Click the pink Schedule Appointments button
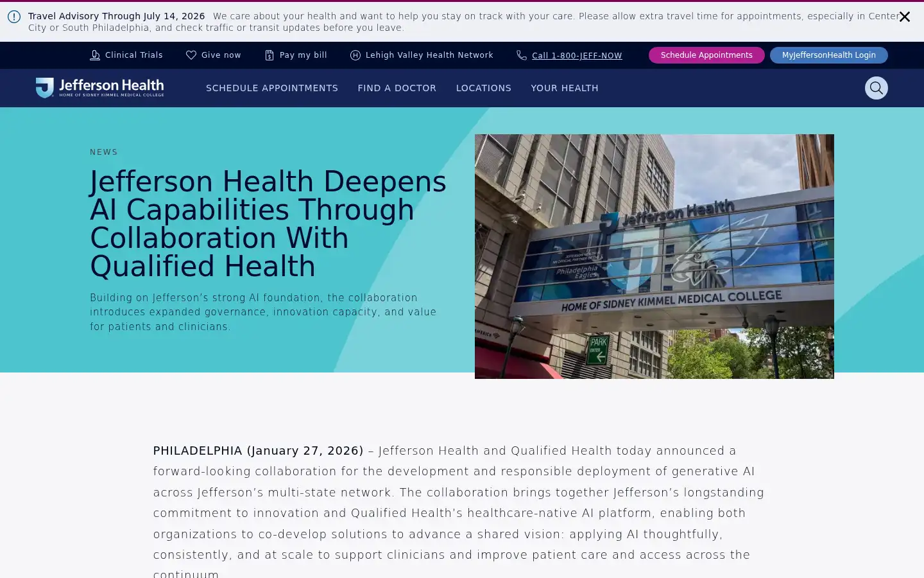This screenshot has width=924, height=578. click(706, 55)
